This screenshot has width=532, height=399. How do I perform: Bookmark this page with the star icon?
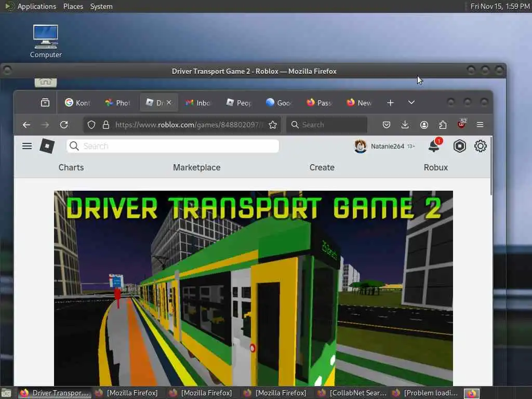(x=272, y=125)
